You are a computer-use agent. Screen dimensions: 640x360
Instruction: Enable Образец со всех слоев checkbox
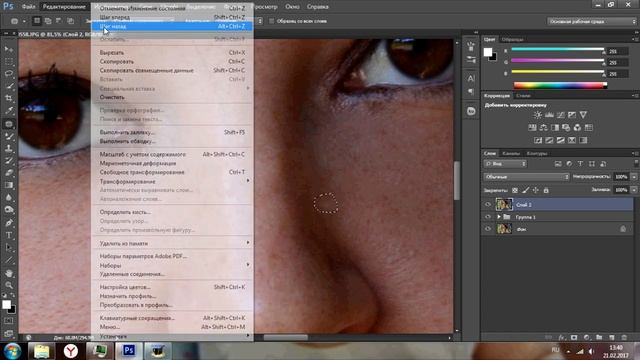[271, 21]
